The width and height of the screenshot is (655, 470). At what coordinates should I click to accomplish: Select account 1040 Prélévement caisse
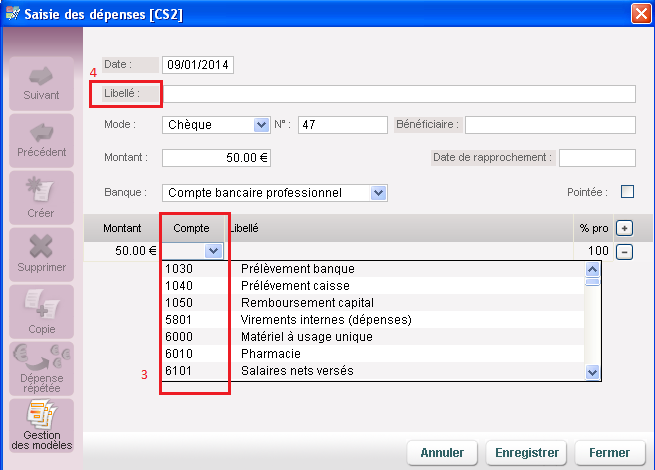click(373, 286)
